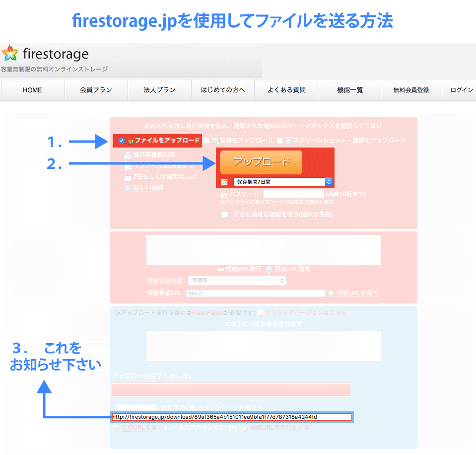Screen dimensions: 476x455
Task: Open the 機能一覧 menu item
Action: [x=350, y=90]
